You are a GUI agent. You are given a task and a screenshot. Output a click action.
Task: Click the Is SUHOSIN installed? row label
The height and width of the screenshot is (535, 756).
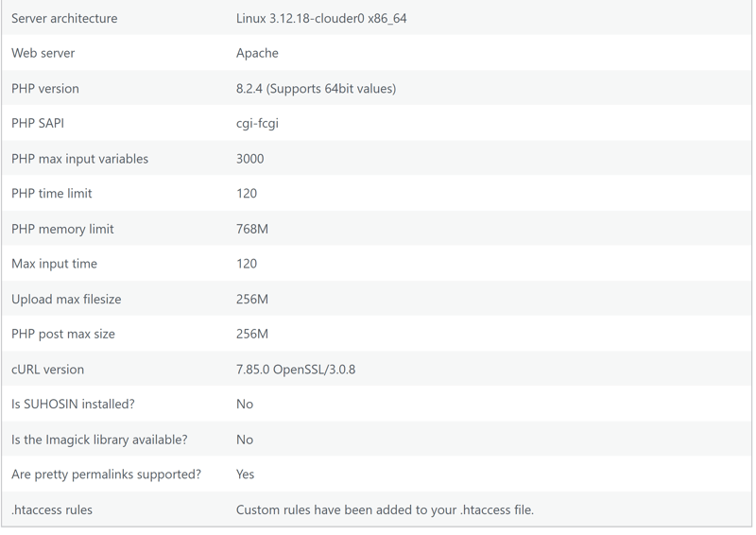(x=73, y=404)
